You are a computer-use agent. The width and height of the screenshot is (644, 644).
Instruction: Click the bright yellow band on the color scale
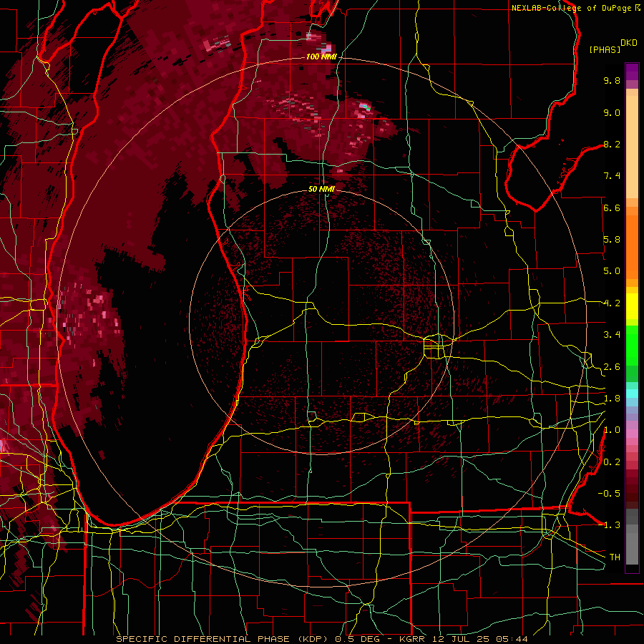click(632, 306)
